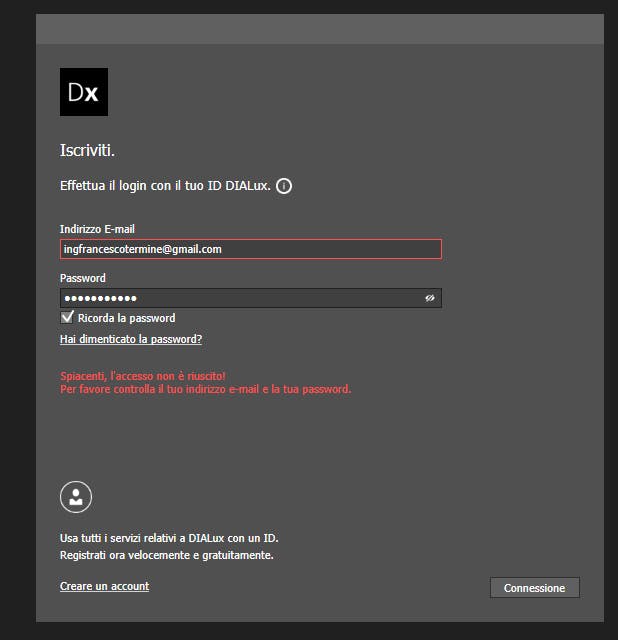The height and width of the screenshot is (640, 618).
Task: Click the DIALux Dx logo
Action: point(84,92)
